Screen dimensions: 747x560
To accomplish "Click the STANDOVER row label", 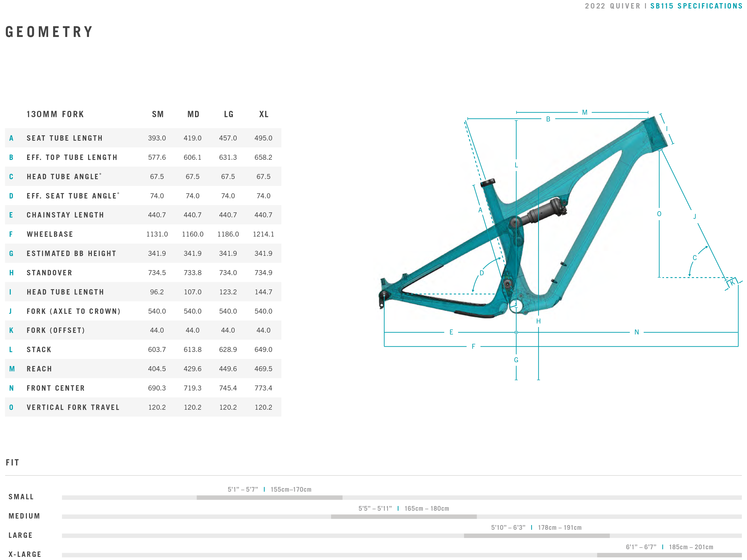I will [x=50, y=272].
